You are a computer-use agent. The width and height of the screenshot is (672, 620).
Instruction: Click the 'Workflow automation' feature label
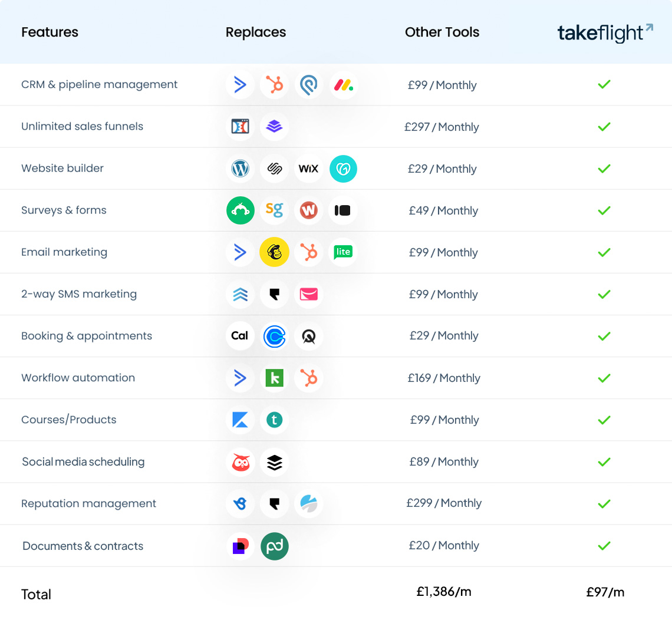pos(78,378)
